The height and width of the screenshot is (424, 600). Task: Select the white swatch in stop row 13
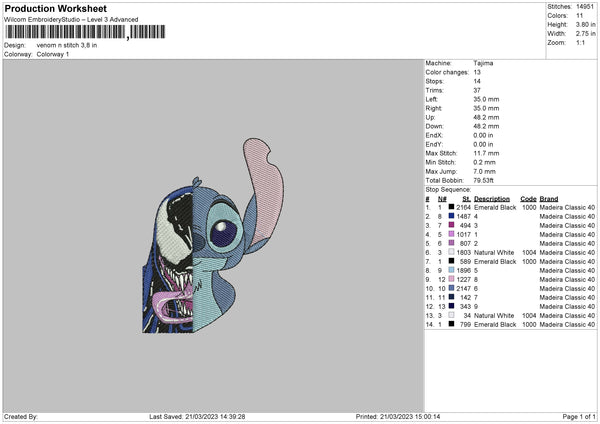pos(452,315)
